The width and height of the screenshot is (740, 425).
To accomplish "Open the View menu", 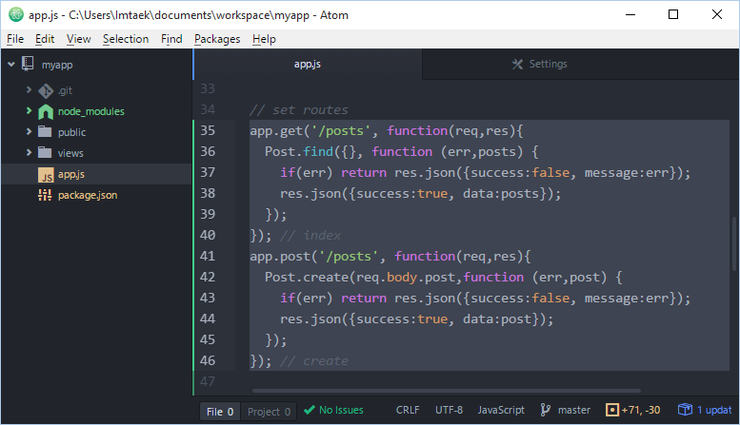I will (78, 39).
